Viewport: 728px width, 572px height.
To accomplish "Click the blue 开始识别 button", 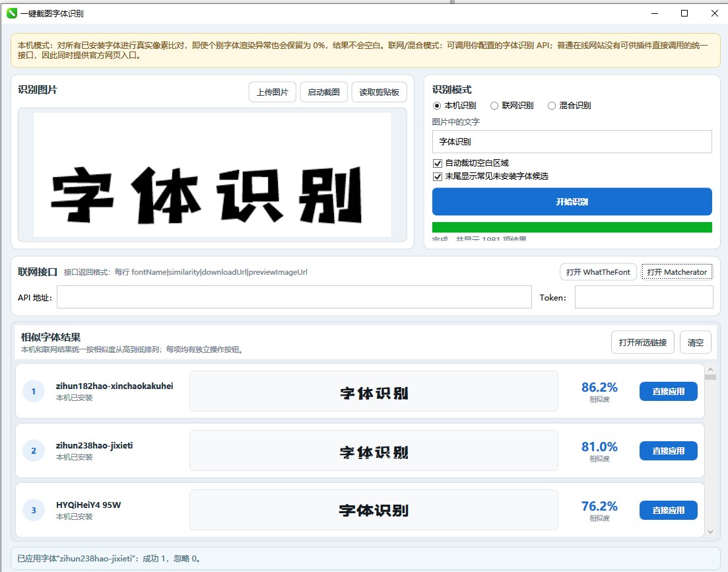I will click(572, 201).
